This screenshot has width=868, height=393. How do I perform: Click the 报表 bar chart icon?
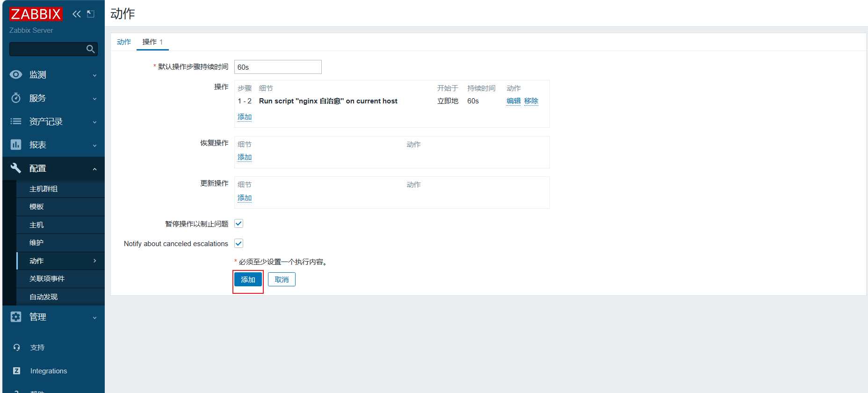[x=16, y=145]
